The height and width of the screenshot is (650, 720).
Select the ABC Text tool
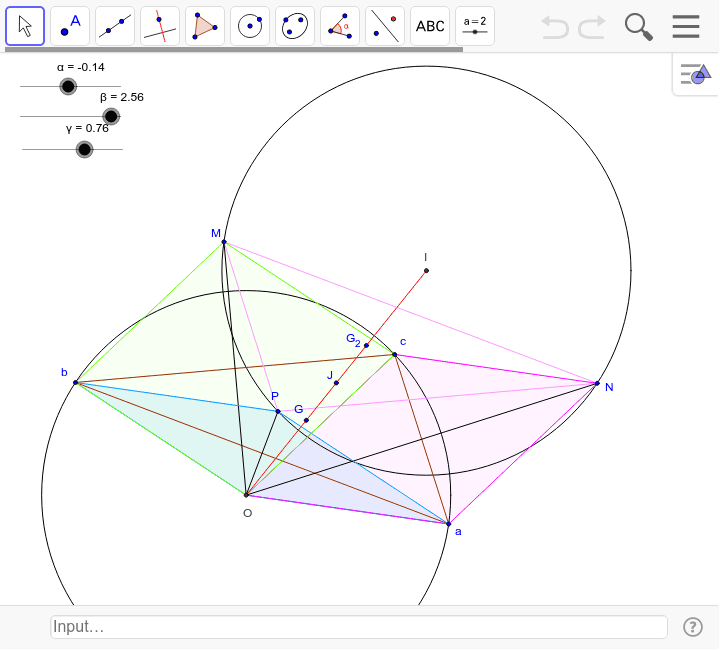click(430, 26)
